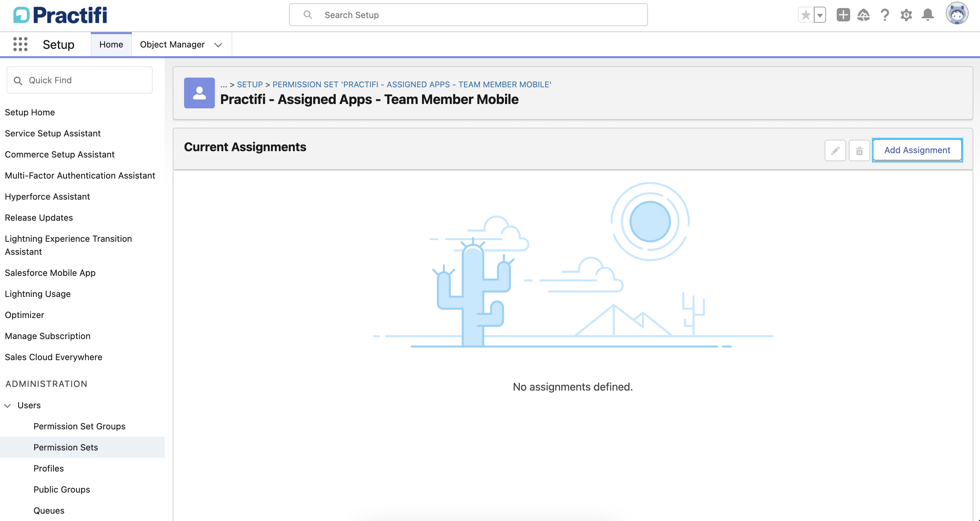Screen dimensions: 980x521
Task: Open Public Groups
Action: point(62,490)
